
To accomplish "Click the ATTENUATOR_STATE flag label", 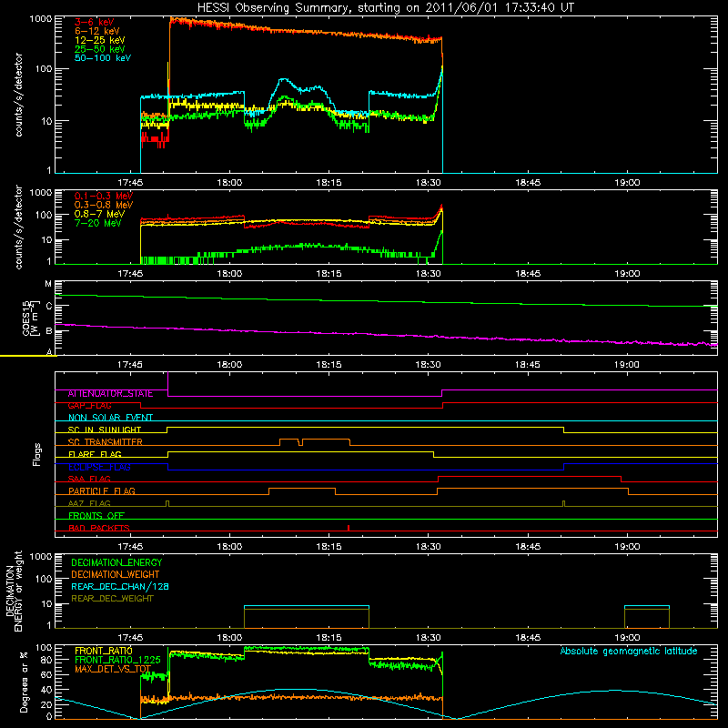I will [110, 394].
